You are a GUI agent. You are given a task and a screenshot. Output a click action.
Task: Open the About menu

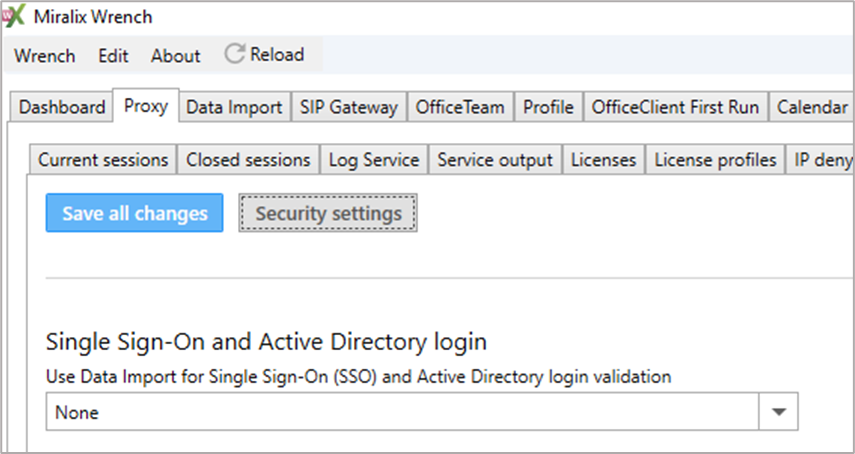pos(176,56)
